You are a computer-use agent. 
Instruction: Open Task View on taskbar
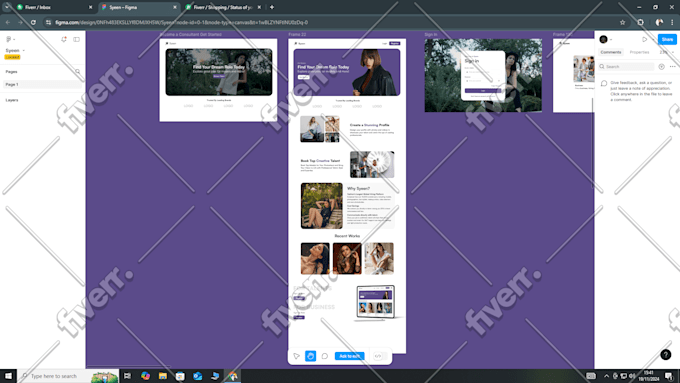pos(127,376)
